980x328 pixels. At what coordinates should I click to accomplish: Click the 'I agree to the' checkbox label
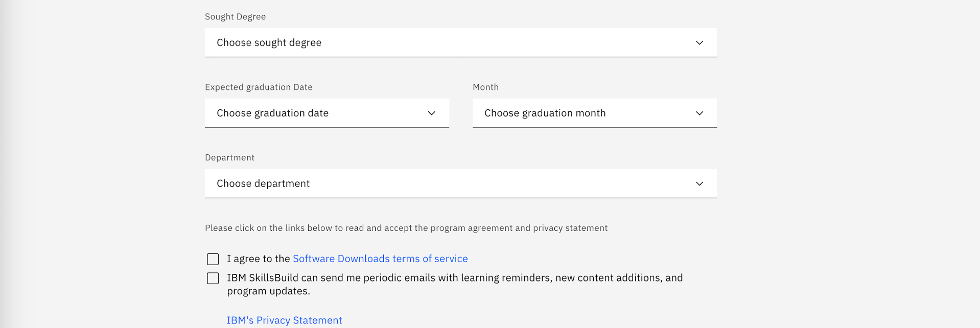point(258,259)
